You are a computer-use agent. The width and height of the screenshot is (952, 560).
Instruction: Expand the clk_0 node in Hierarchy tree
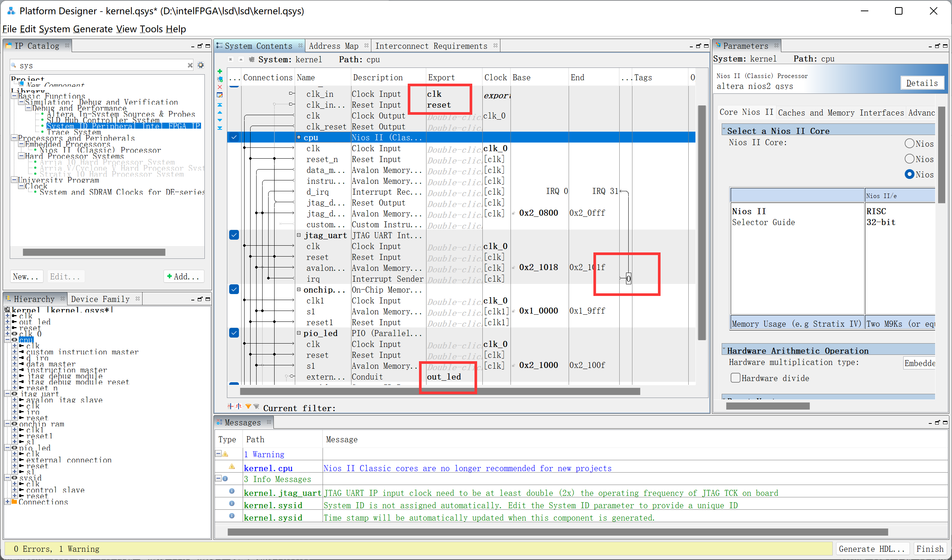[7, 334]
